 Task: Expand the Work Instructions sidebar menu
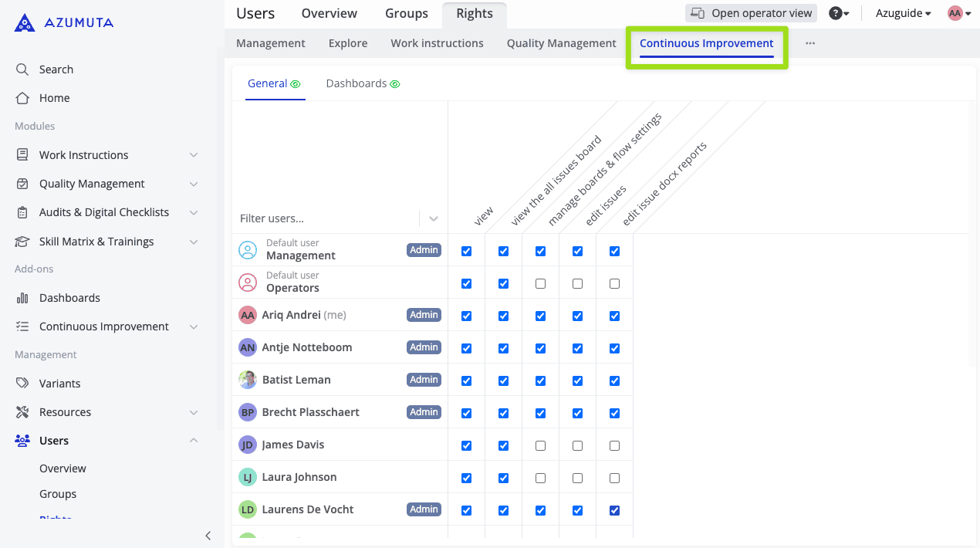click(193, 155)
